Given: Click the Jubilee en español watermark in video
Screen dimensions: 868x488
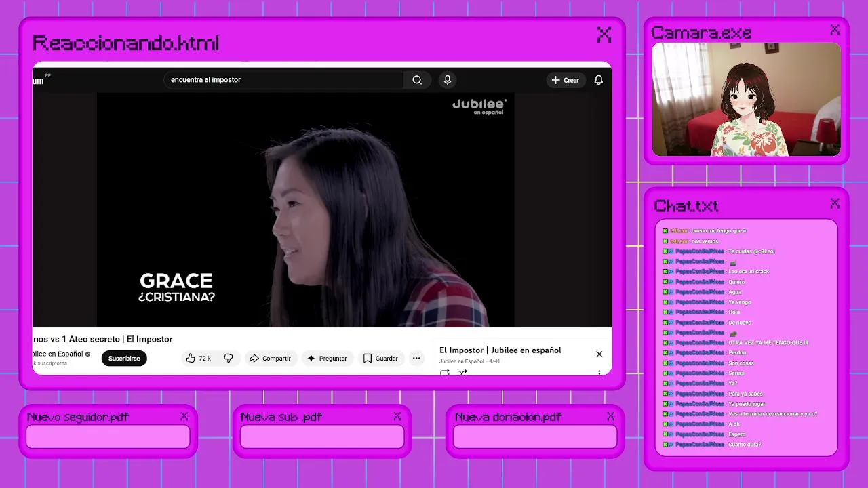Looking at the screenshot, I should (479, 106).
